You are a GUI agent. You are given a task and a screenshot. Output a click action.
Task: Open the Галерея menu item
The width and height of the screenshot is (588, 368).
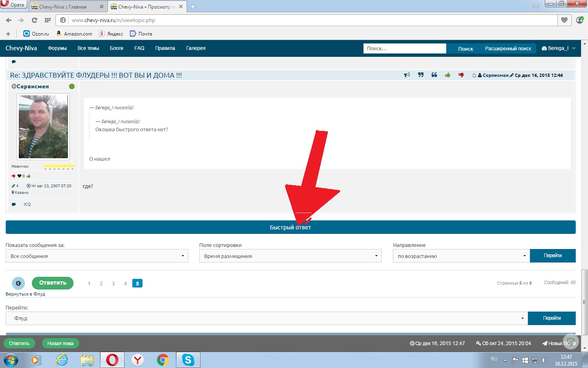pyautogui.click(x=196, y=48)
